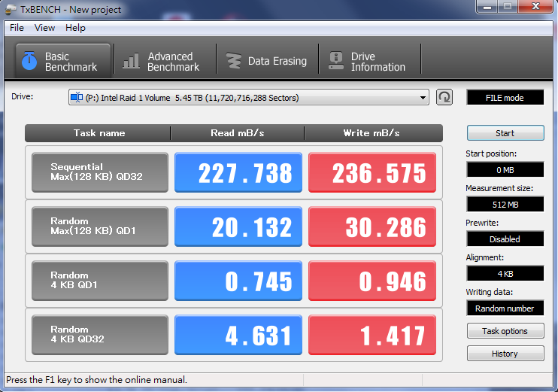Viewport: 558px width, 392px height.
Task: Click the write value 30.286
Action: [x=372, y=226]
